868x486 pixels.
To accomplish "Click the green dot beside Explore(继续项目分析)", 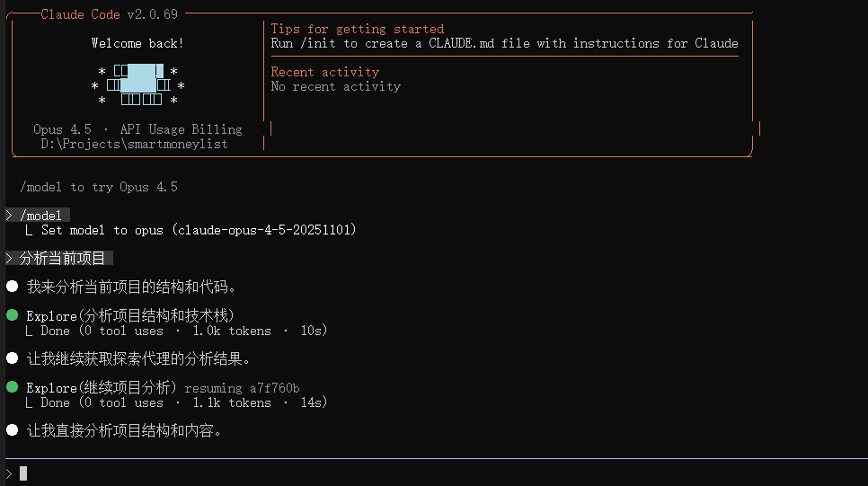I will click(x=13, y=387).
